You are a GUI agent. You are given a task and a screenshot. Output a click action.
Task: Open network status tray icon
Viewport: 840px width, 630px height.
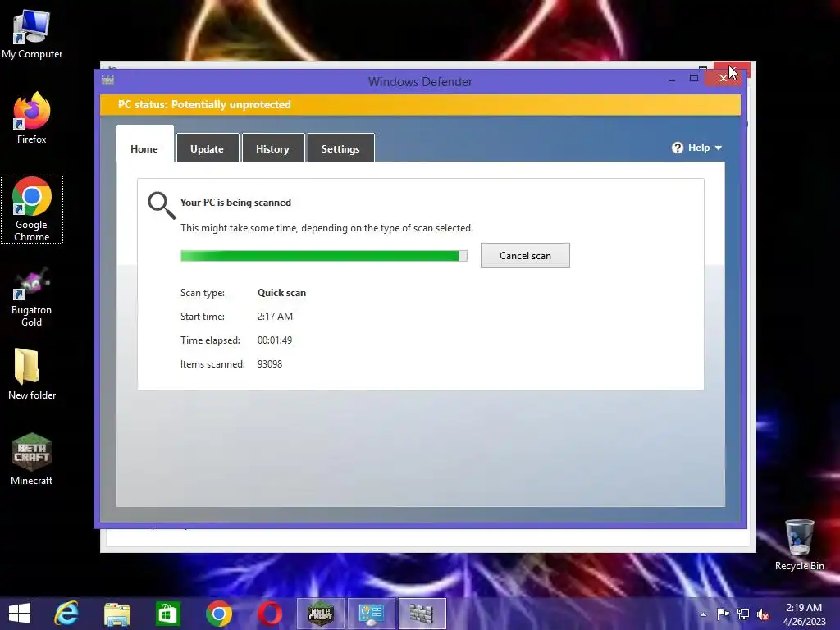point(743,614)
